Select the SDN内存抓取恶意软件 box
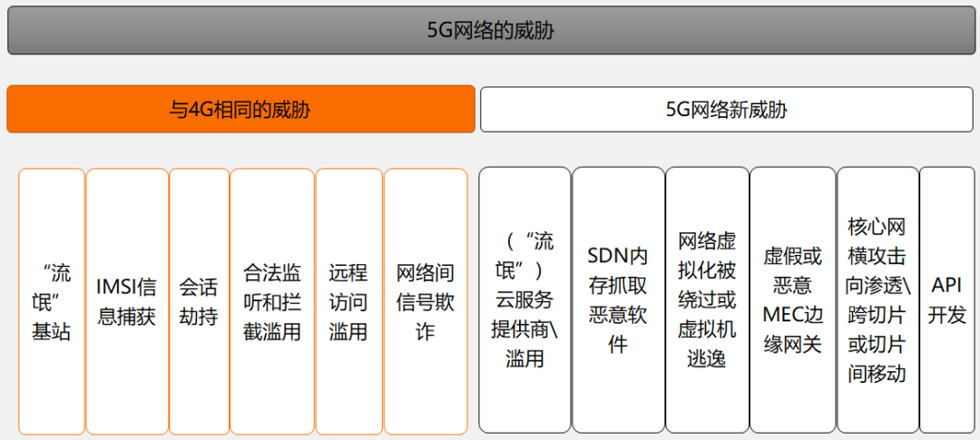The height and width of the screenshot is (440, 980). click(618, 299)
